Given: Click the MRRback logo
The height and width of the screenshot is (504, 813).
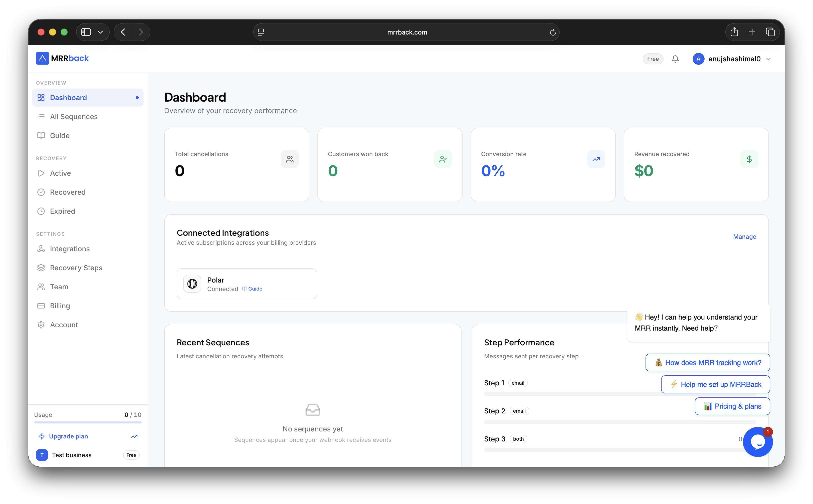Looking at the screenshot, I should coord(62,58).
